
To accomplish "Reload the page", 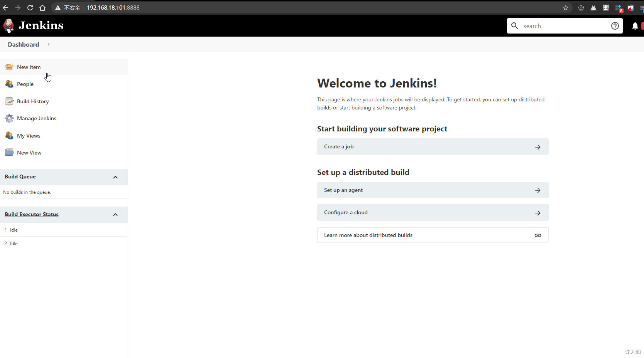I will [30, 8].
